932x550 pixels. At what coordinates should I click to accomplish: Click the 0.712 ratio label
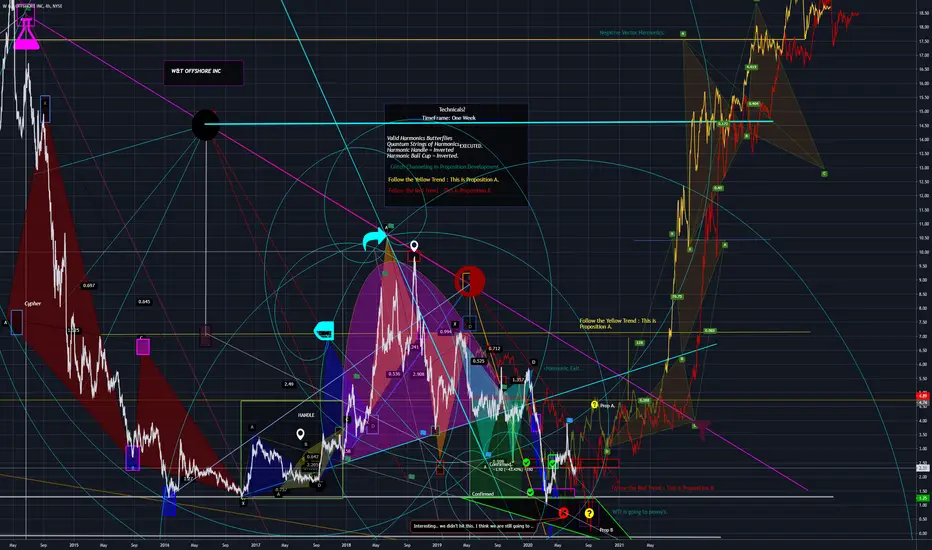494,348
